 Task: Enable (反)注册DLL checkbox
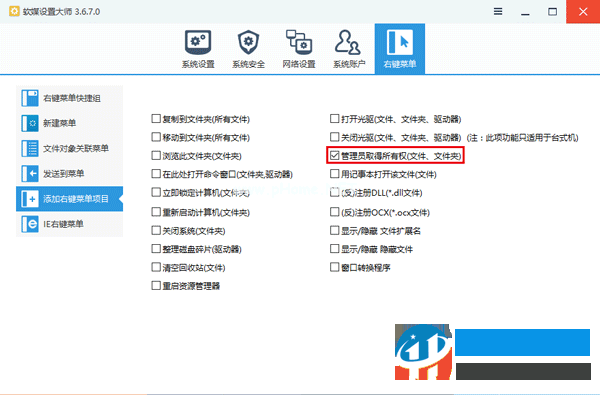coord(334,192)
